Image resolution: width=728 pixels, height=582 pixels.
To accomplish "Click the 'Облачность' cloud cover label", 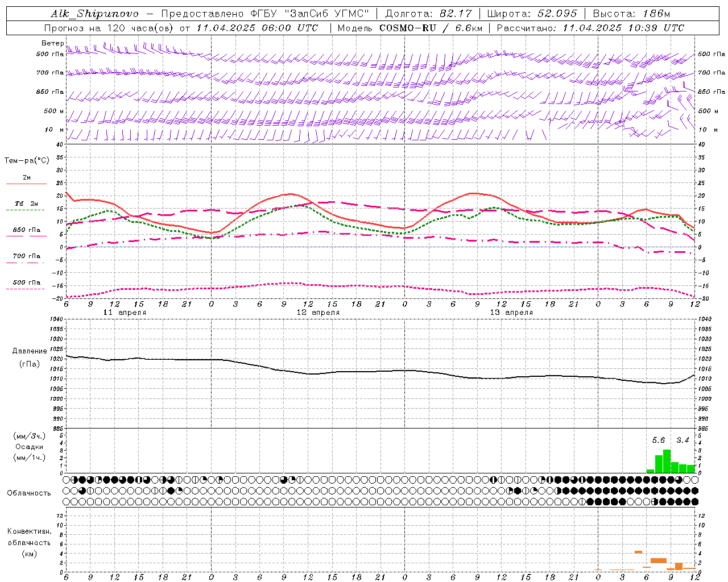I will (29, 493).
